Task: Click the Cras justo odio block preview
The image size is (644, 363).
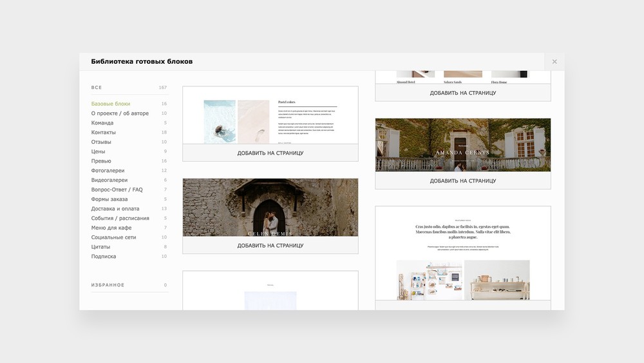Action: (462, 253)
